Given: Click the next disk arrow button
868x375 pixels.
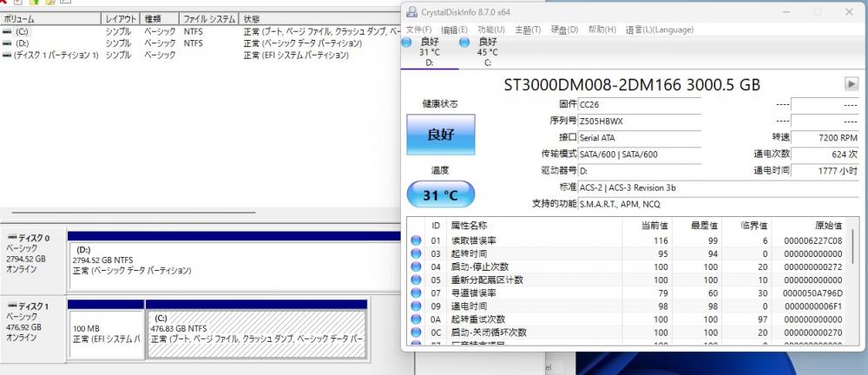Looking at the screenshot, I should (x=852, y=83).
